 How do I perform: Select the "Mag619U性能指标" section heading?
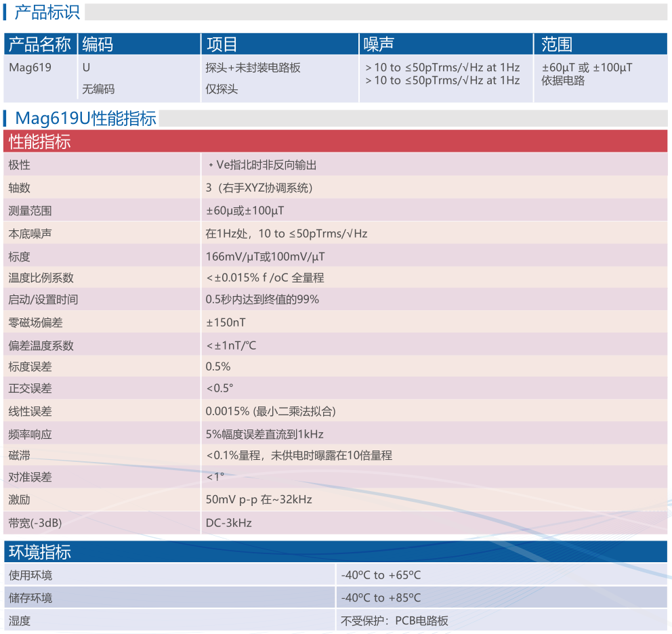[86, 119]
